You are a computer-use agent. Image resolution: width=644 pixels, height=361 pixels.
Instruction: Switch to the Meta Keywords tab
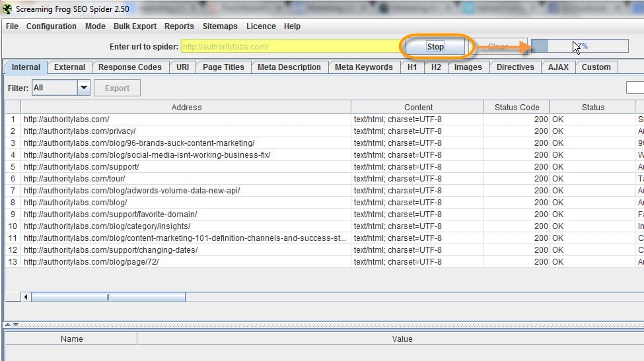(x=364, y=67)
